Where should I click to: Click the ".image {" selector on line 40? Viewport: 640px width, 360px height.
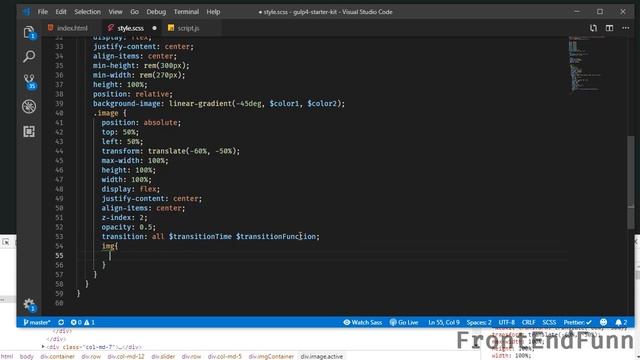(x=109, y=113)
